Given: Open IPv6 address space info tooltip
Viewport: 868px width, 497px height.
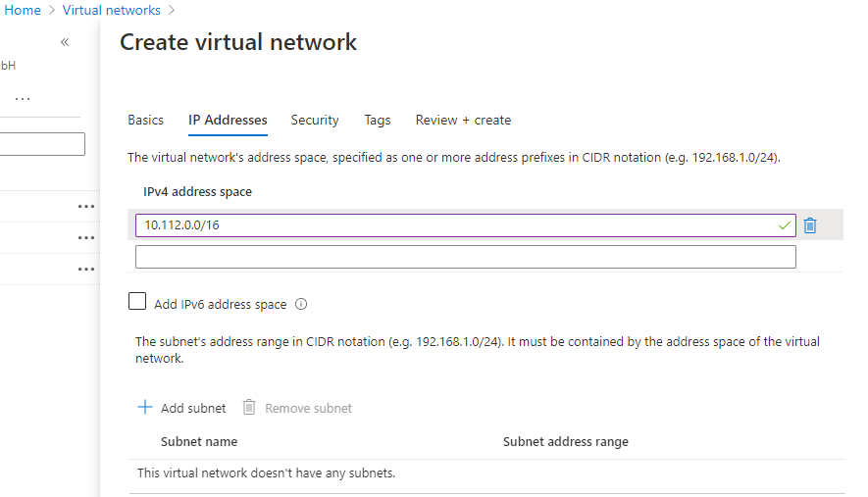Looking at the screenshot, I should [x=301, y=304].
